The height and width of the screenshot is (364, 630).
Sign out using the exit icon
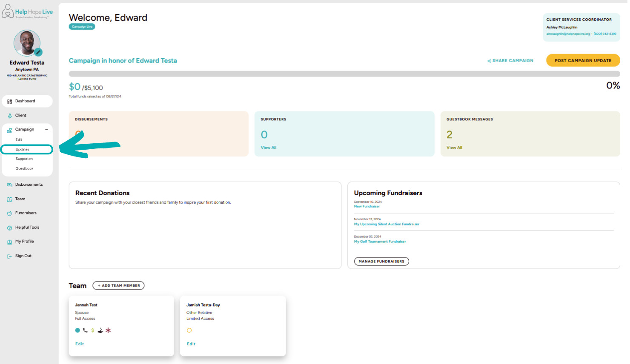9,256
